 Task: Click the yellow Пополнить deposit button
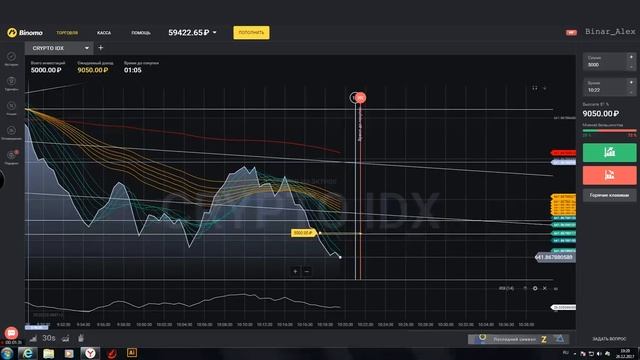tap(251, 33)
